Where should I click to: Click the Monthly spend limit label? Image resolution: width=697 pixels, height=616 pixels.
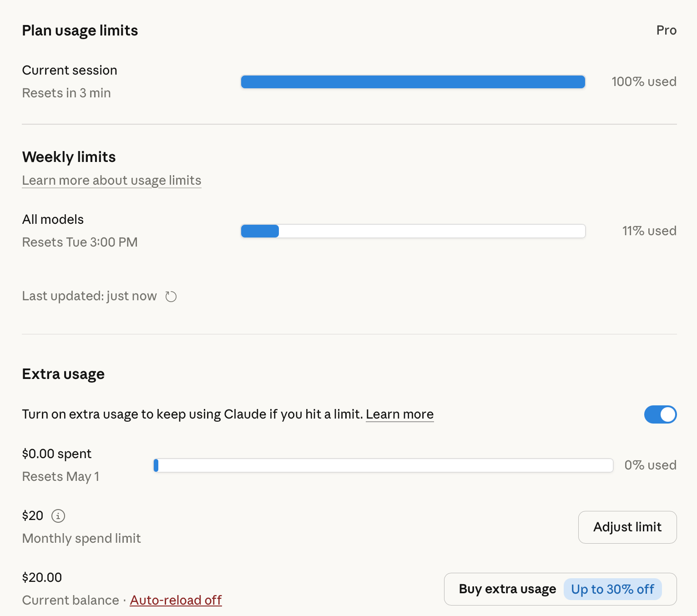pyautogui.click(x=81, y=539)
